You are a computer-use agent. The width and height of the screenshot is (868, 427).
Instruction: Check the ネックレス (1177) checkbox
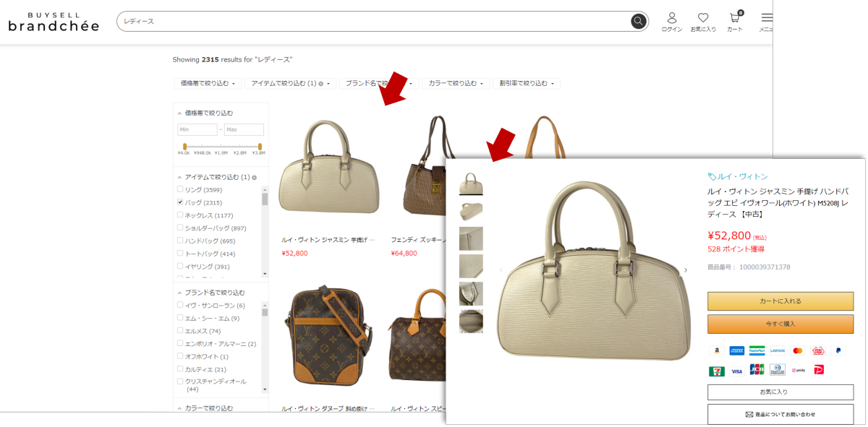click(x=180, y=215)
